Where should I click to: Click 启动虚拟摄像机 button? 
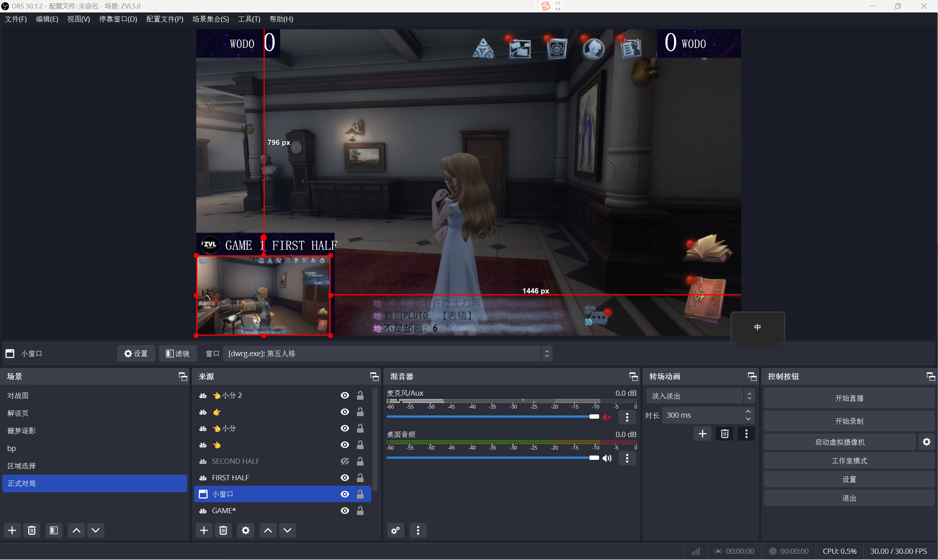(x=840, y=441)
